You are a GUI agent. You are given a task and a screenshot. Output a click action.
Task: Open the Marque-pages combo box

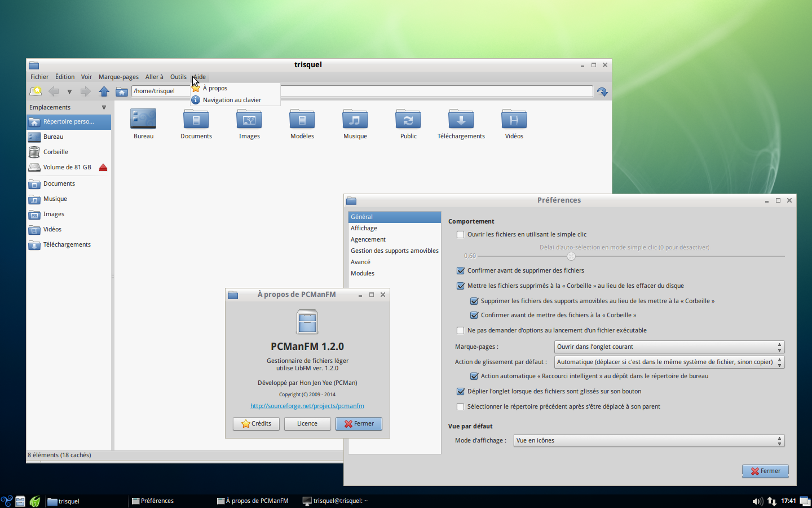click(669, 347)
